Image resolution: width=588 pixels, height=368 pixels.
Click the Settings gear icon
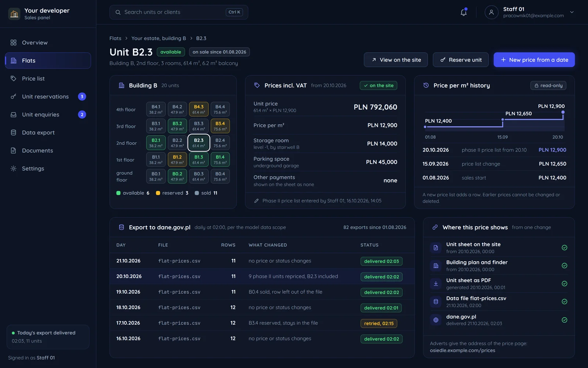[14, 169]
